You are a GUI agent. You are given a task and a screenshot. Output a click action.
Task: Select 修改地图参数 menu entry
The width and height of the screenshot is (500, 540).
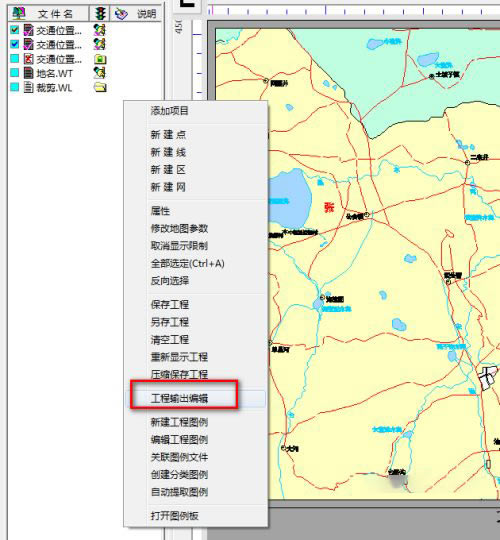click(179, 228)
